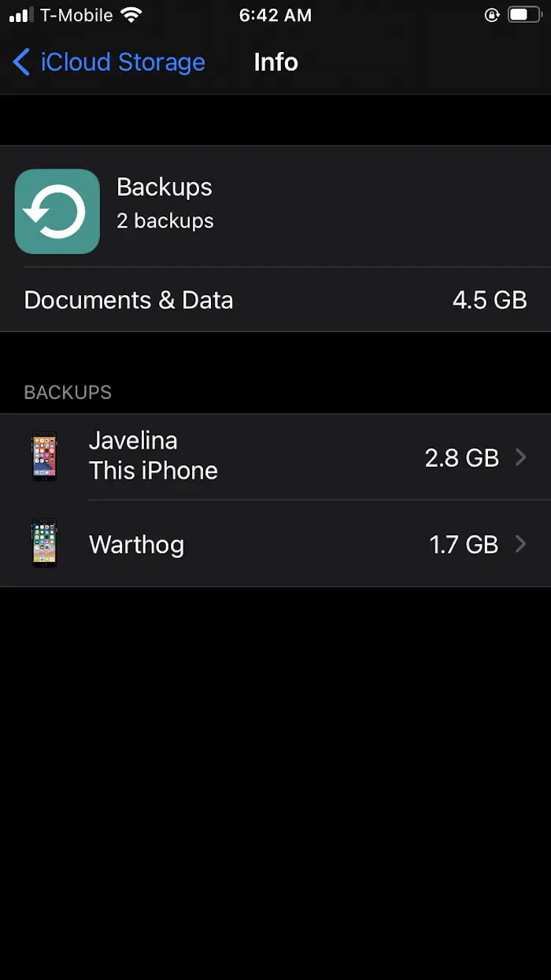Tap the 6:42 AM clock display

click(275, 15)
